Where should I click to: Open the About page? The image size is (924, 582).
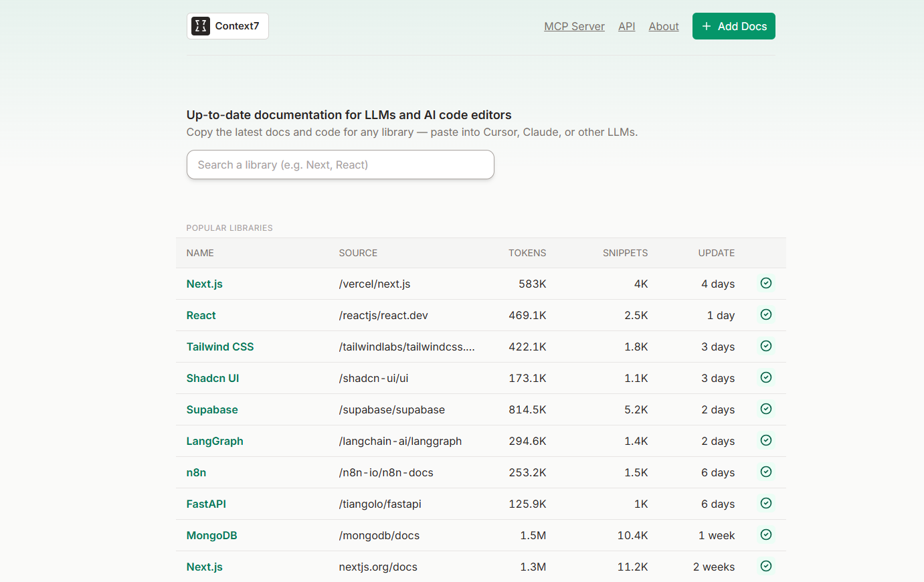pyautogui.click(x=664, y=26)
